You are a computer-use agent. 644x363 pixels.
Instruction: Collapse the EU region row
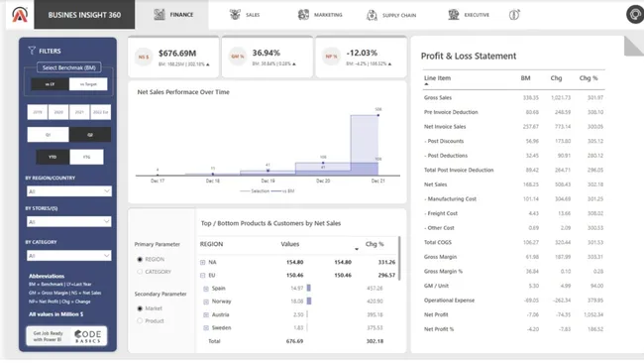(202, 276)
